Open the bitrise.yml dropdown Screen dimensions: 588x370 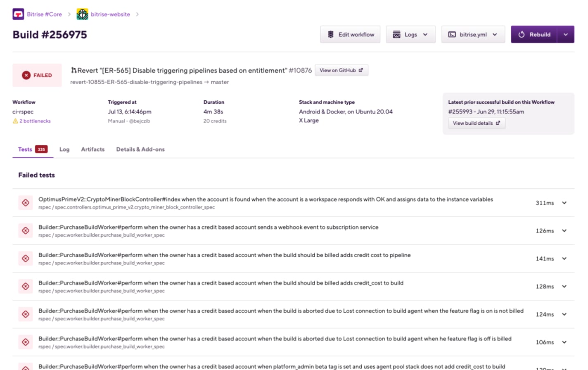coord(473,35)
